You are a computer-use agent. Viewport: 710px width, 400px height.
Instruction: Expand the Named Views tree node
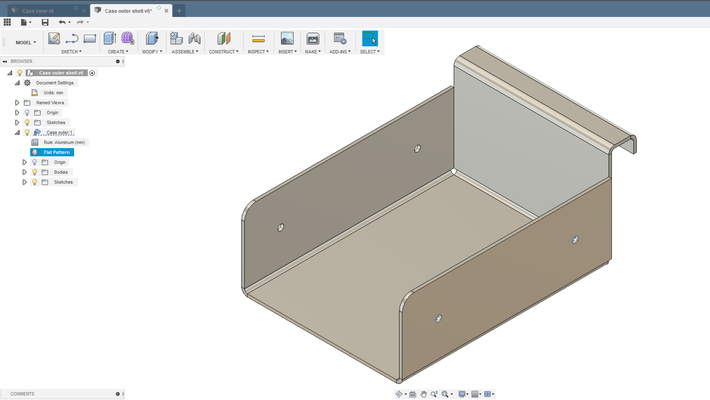(17, 103)
